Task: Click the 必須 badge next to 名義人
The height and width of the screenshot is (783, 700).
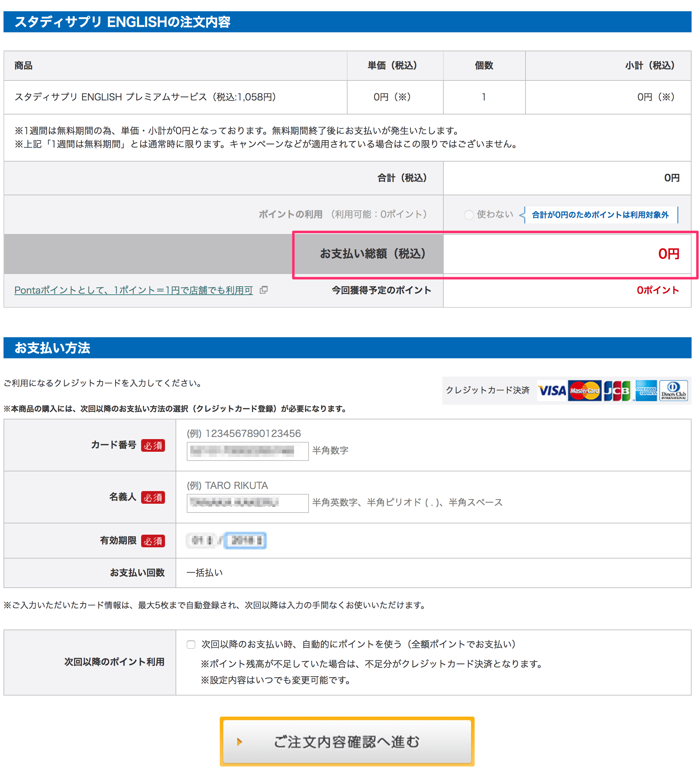Action: point(153,497)
